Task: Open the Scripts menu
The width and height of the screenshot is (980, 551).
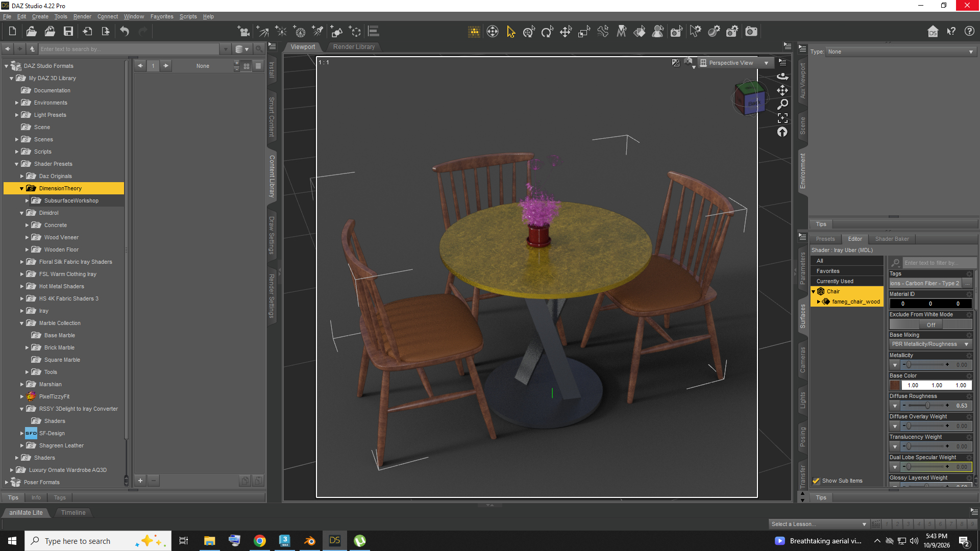Action: coord(188,16)
